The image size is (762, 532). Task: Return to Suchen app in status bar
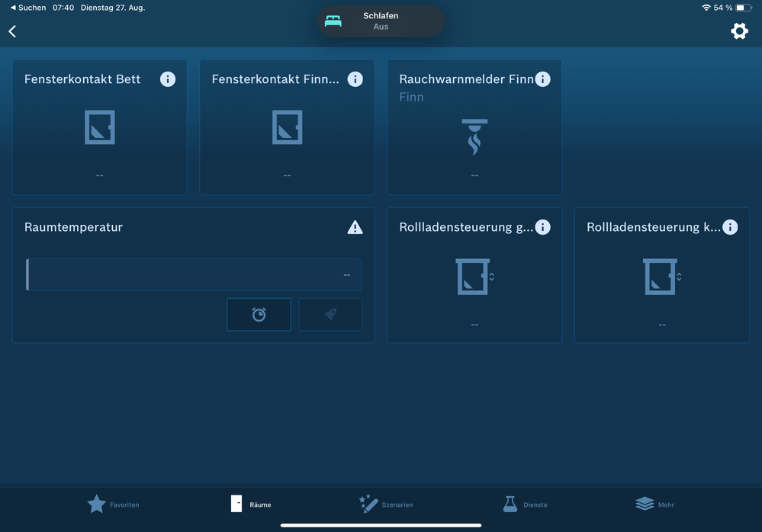pos(27,8)
